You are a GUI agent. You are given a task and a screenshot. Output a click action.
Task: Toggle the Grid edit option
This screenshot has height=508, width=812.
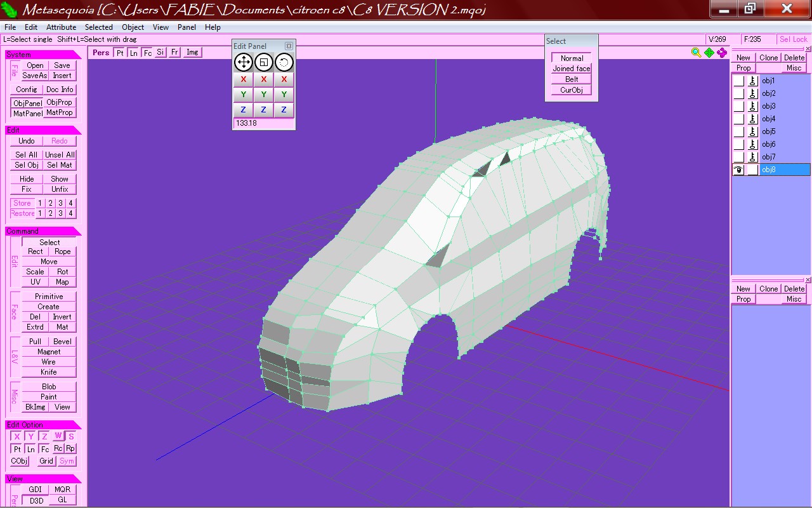click(x=46, y=461)
